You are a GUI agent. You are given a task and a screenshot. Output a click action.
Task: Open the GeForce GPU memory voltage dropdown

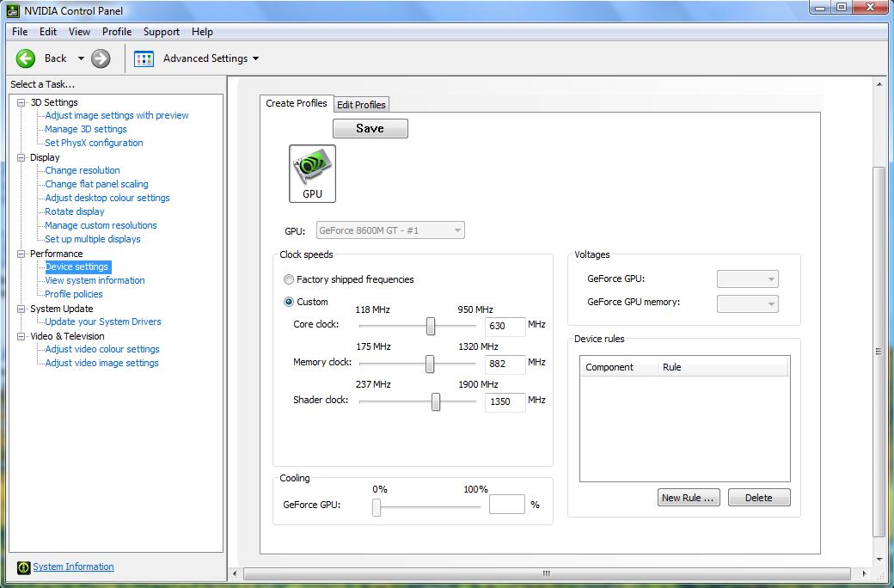pyautogui.click(x=748, y=303)
